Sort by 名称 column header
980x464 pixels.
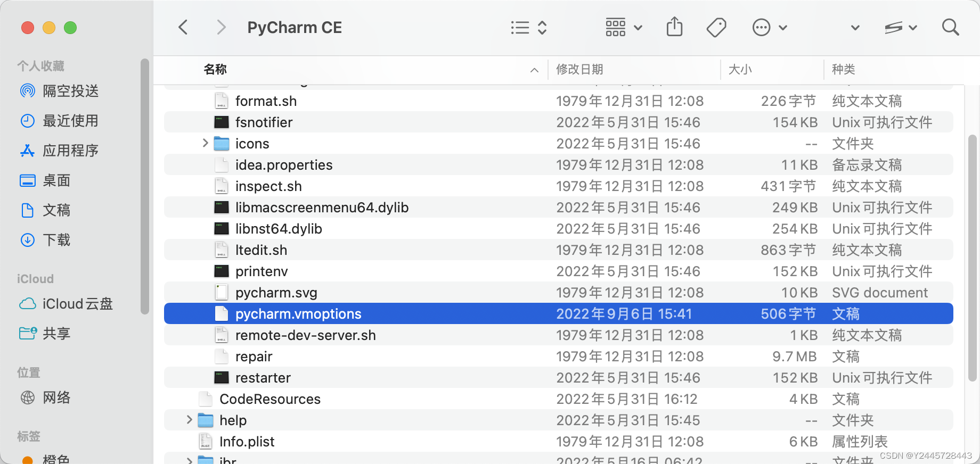(215, 69)
